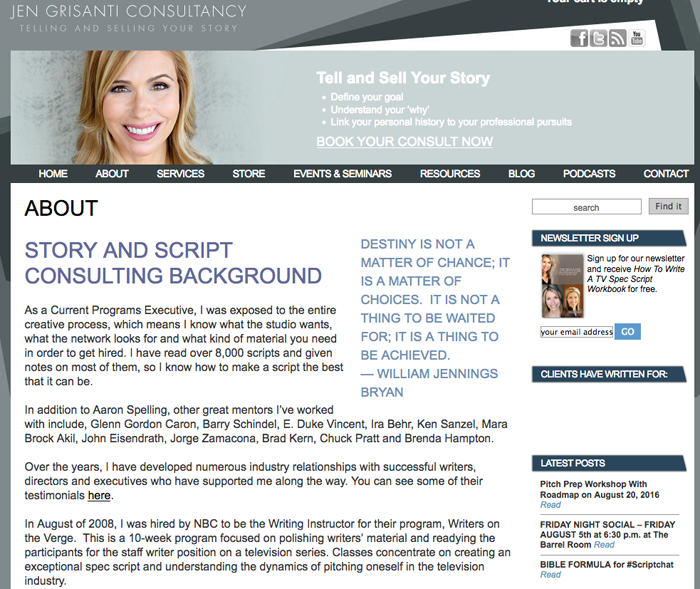Screen dimensions: 700x589
Task: Open the Facebook social icon
Action: (x=579, y=38)
